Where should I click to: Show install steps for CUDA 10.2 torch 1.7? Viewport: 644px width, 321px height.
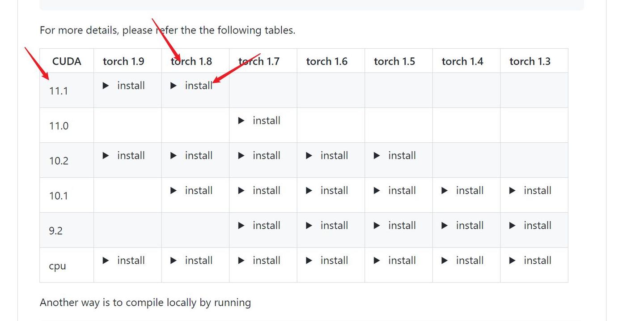coord(260,155)
